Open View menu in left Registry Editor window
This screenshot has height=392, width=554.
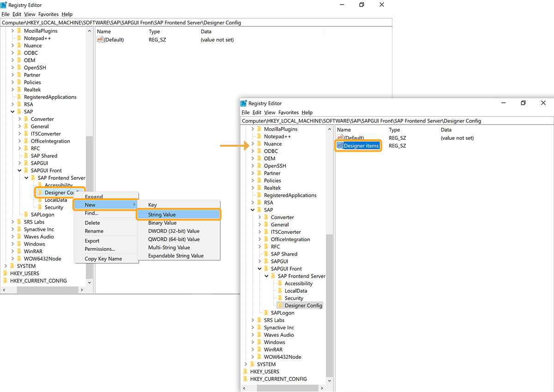(30, 14)
